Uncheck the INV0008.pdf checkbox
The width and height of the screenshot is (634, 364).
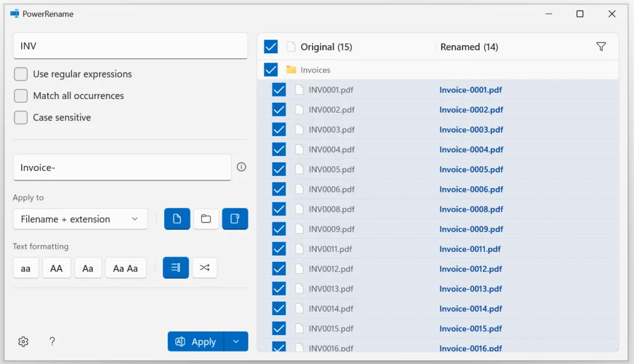click(x=279, y=209)
